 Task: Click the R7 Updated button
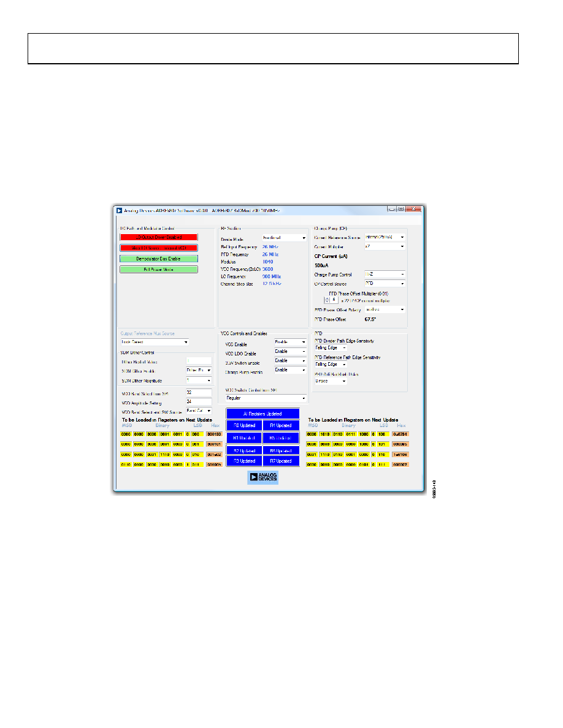tap(281, 461)
